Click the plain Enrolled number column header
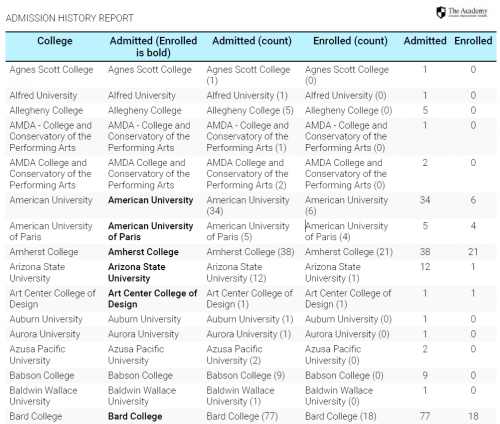The image size is (500, 424). [473, 41]
